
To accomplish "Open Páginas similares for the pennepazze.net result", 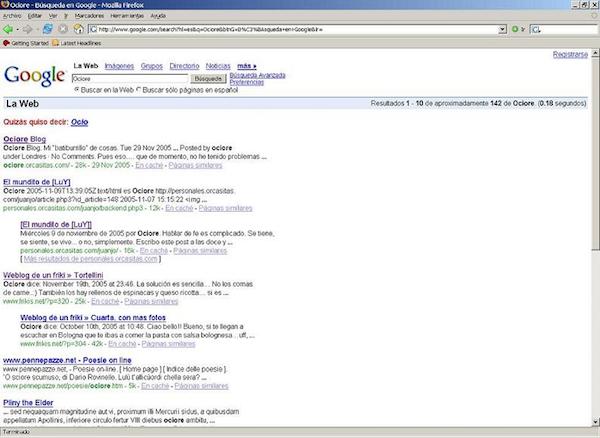I will point(201,386).
